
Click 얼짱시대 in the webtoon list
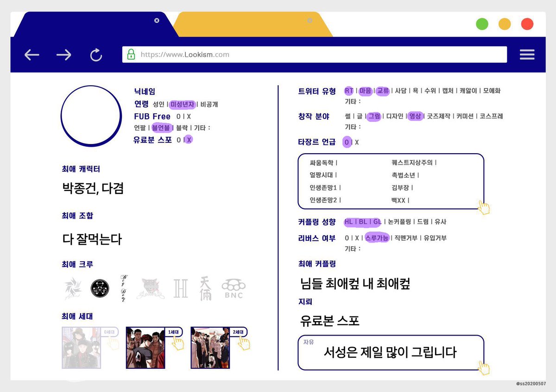(x=322, y=175)
